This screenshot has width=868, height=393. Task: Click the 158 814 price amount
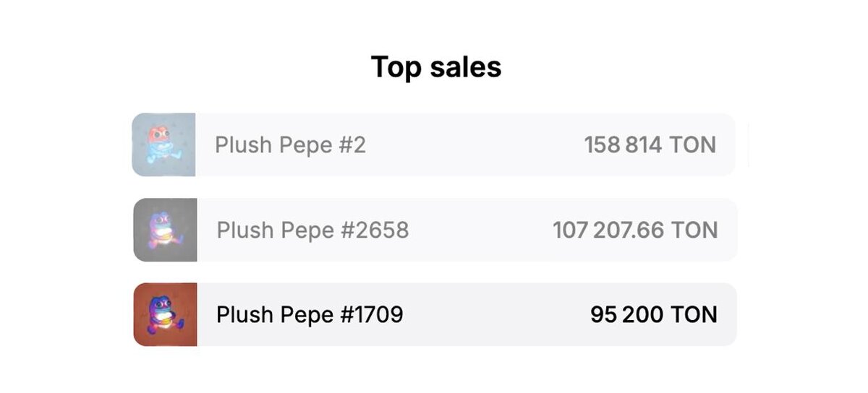(x=623, y=145)
